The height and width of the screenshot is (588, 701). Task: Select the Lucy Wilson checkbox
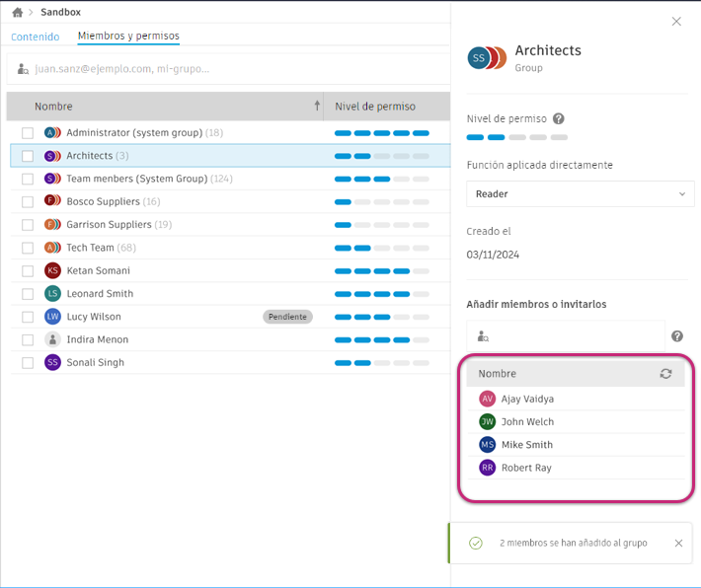pyautogui.click(x=28, y=317)
